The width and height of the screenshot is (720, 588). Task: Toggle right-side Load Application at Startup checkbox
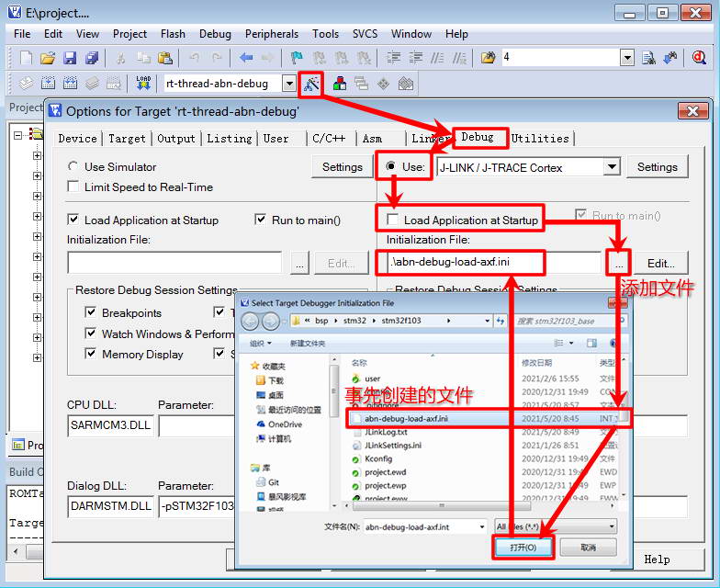click(x=393, y=220)
